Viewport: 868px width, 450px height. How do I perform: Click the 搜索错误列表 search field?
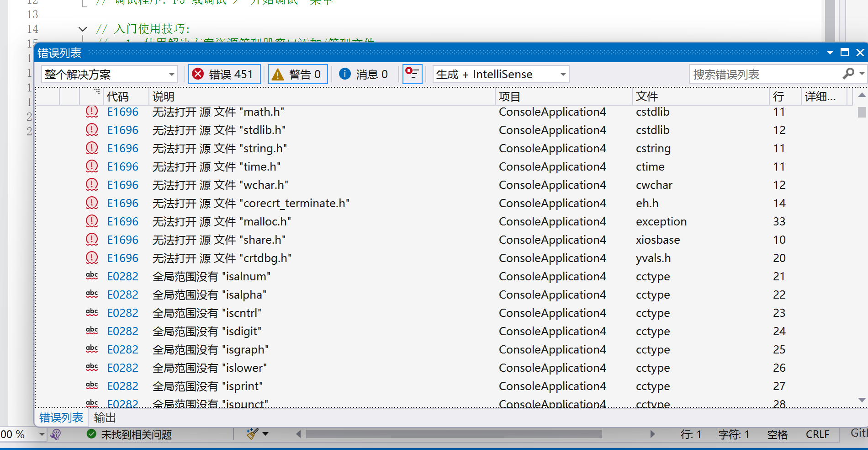766,74
